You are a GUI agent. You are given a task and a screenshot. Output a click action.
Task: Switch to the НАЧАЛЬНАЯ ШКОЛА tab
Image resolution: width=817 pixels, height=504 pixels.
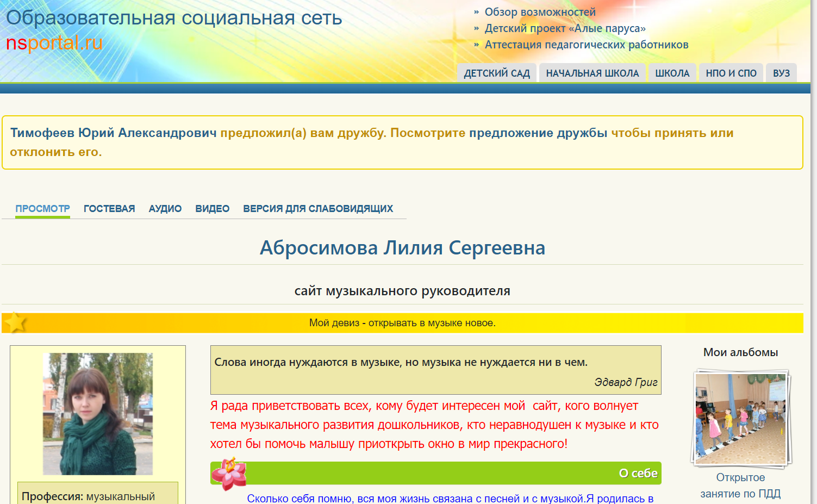(593, 73)
